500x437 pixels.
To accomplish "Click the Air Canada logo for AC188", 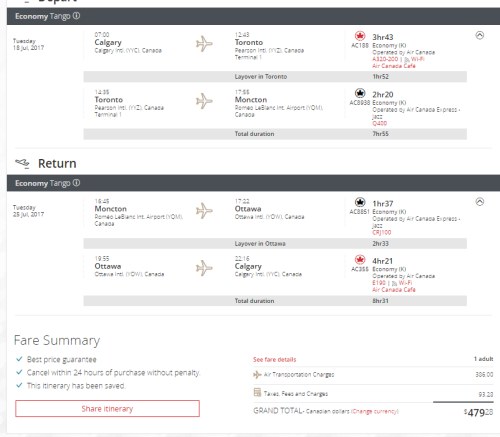I will pyautogui.click(x=360, y=36).
